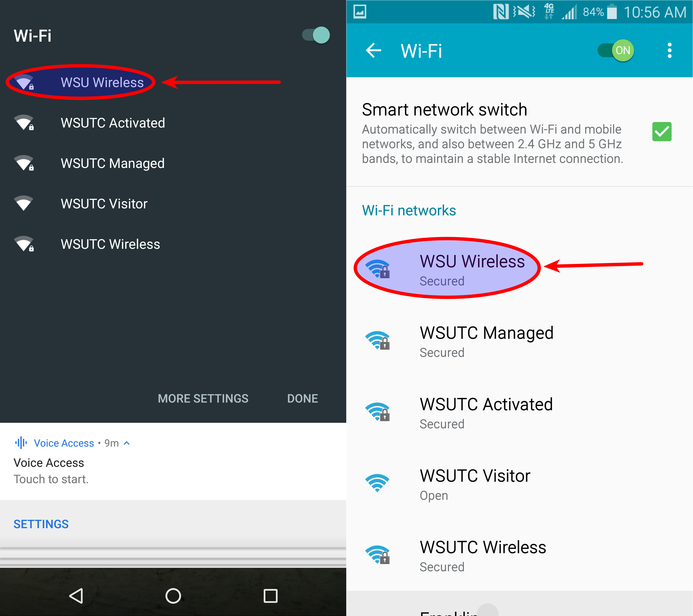Tap the Voice Access waveform icon
The image size is (693, 616).
click(x=21, y=442)
